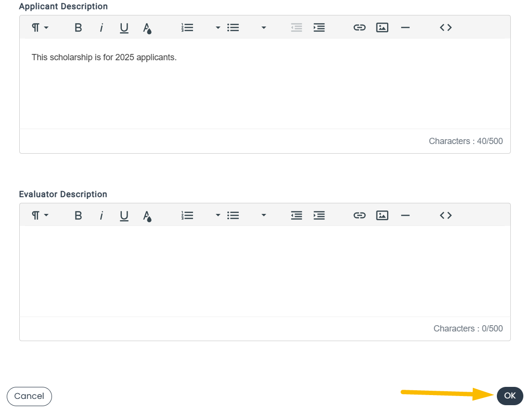Toggle underline in Applicant Description editor
This screenshot has width=532, height=410.
point(124,27)
